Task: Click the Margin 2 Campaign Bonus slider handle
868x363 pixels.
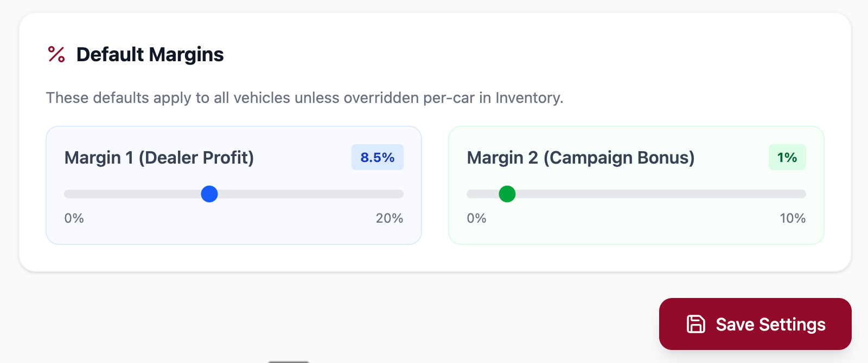Action: [507, 194]
